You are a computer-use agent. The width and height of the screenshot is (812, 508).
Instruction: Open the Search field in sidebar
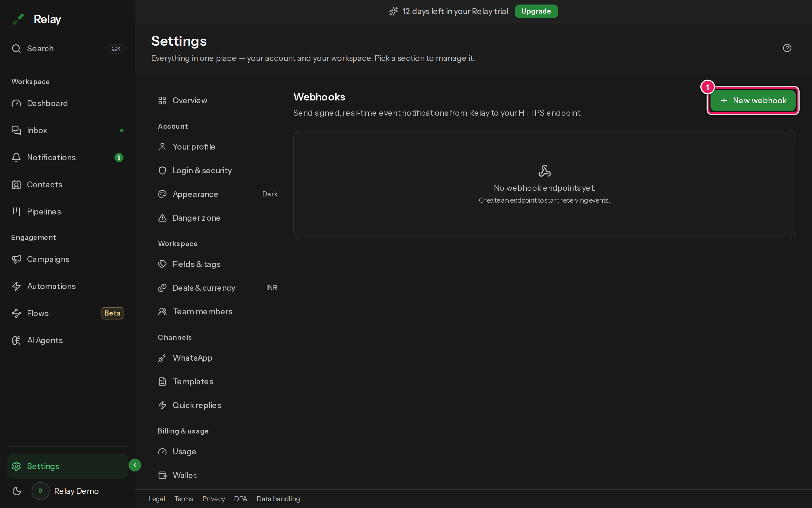point(67,49)
